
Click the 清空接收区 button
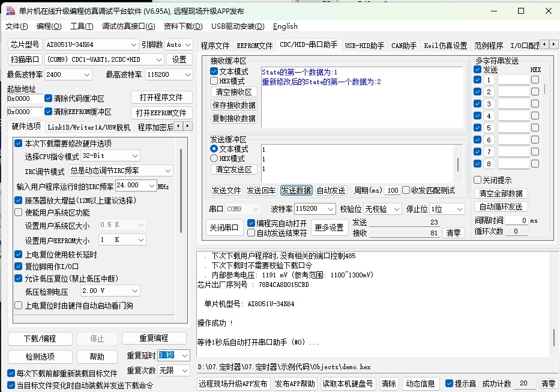[234, 92]
